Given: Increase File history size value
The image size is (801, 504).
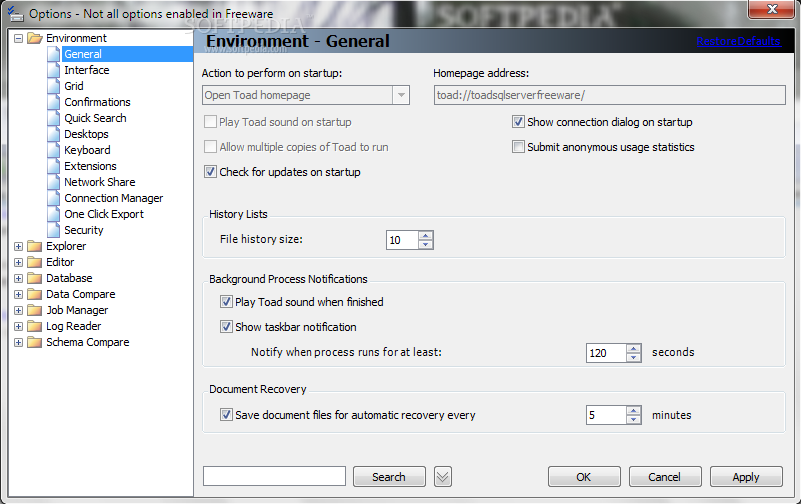Looking at the screenshot, I should (x=426, y=235).
